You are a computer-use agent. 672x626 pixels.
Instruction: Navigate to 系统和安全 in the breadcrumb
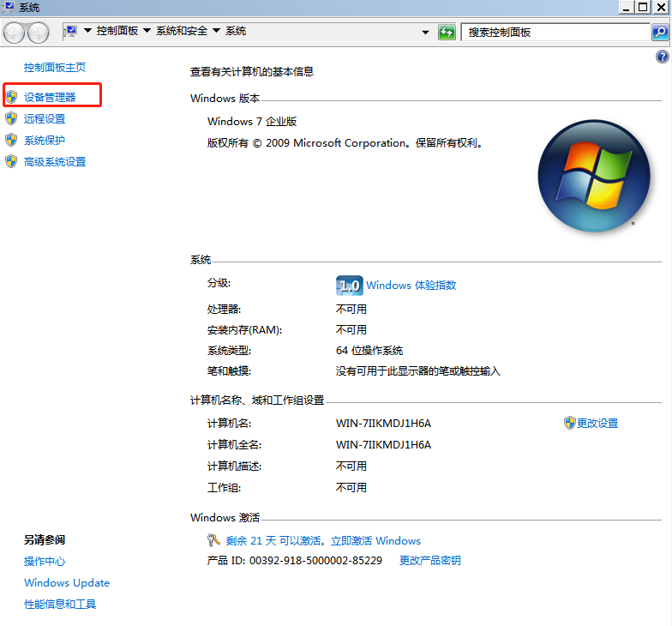tap(181, 31)
